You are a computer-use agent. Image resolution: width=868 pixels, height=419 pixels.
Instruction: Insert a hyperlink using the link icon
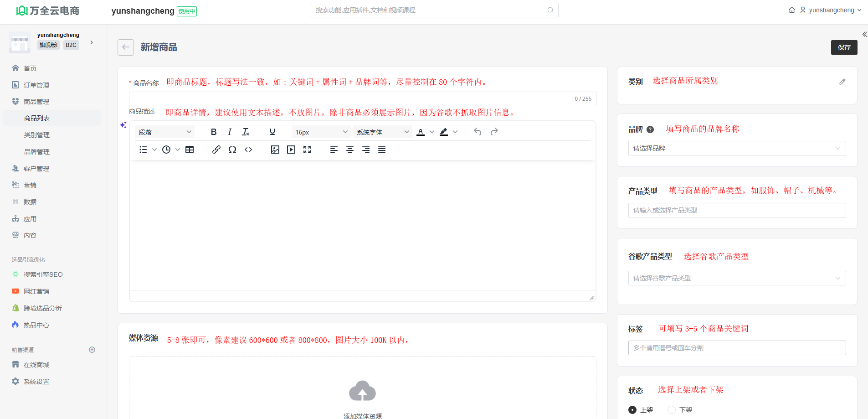(x=216, y=150)
